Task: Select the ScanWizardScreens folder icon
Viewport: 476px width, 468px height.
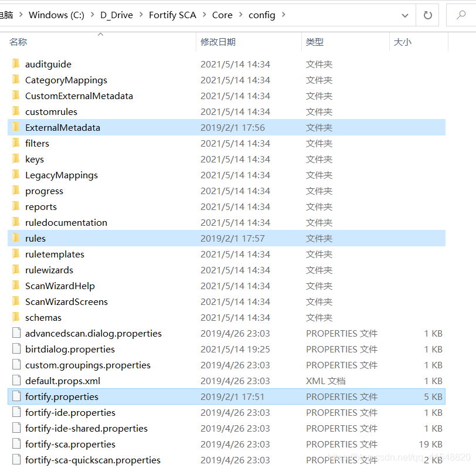Action: coord(16,301)
